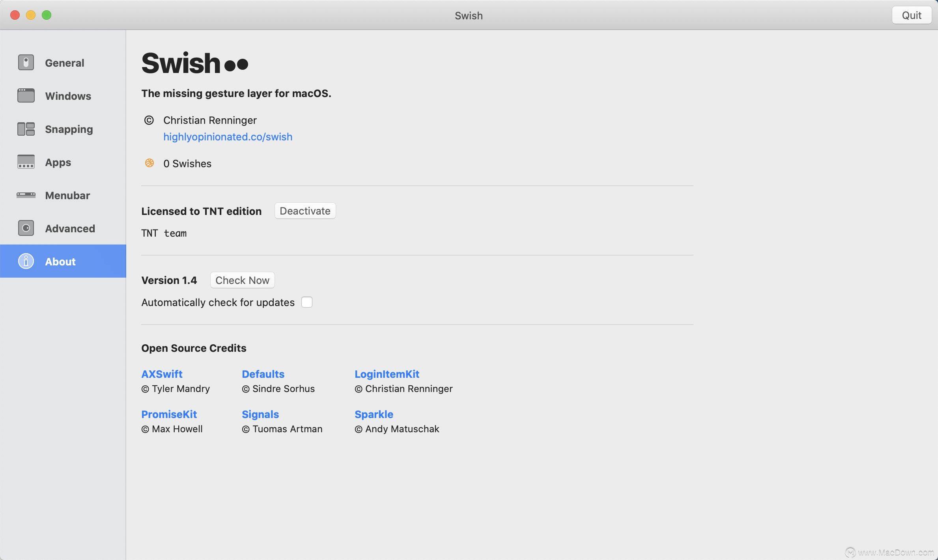Open the AXSwift open source link
The height and width of the screenshot is (560, 938).
(162, 373)
